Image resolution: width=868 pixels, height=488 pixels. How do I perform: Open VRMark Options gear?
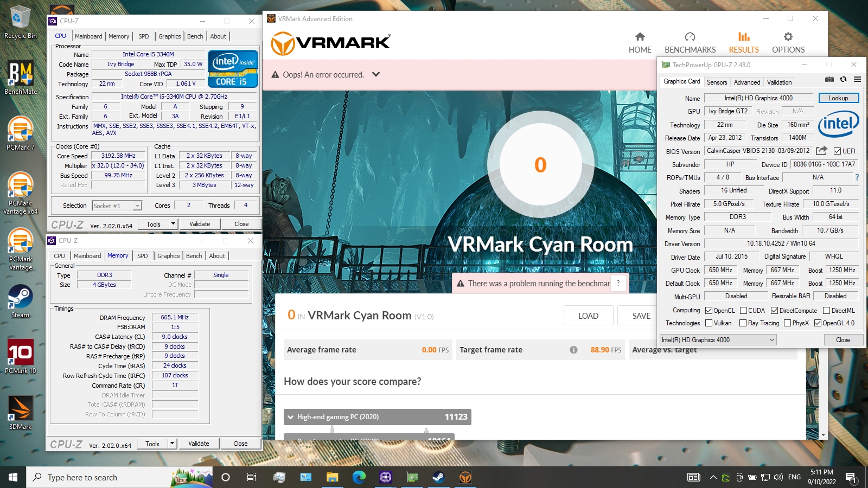tap(788, 37)
